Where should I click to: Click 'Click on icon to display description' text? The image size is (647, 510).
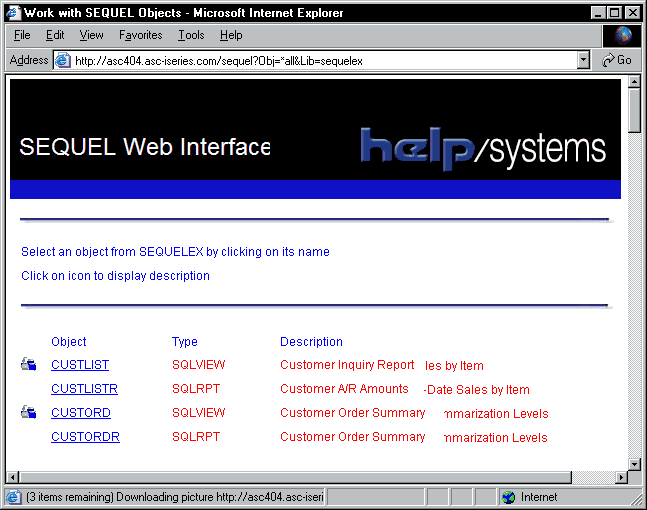(116, 276)
